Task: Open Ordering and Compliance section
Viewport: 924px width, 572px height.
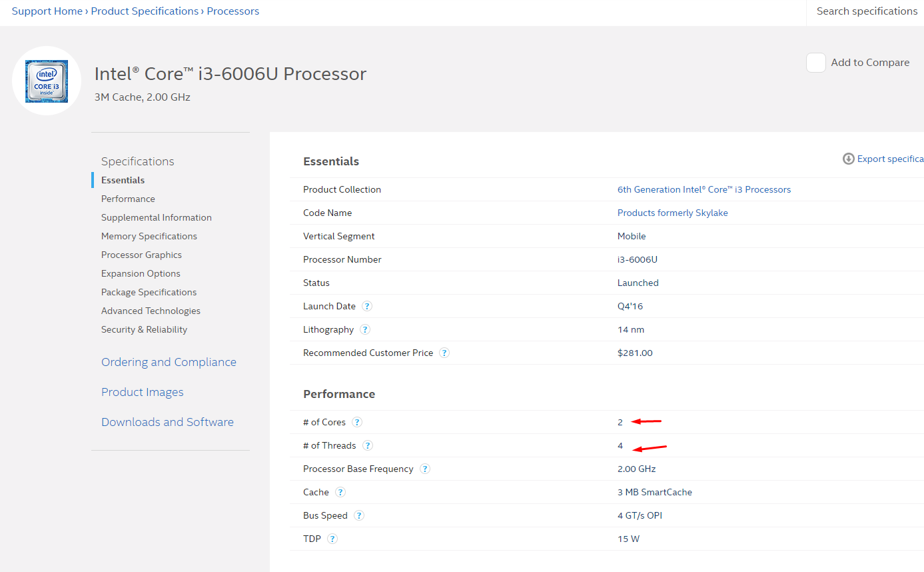Action: [169, 362]
